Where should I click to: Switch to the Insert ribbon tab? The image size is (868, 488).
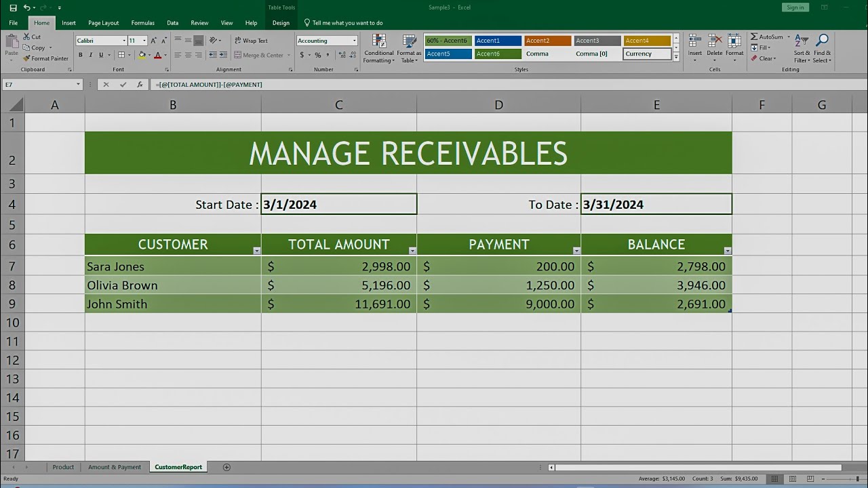pyautogui.click(x=68, y=23)
